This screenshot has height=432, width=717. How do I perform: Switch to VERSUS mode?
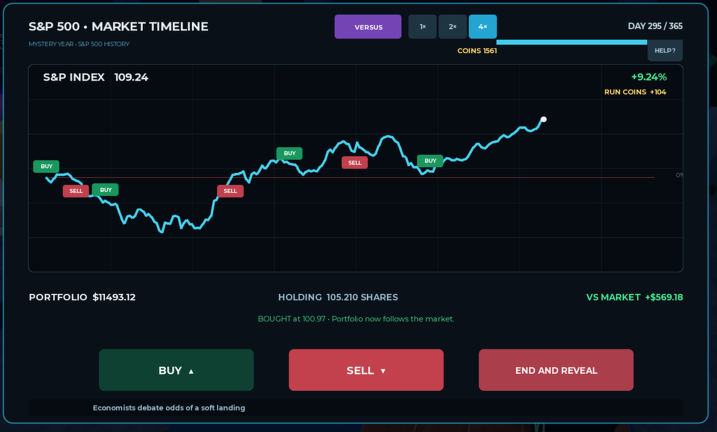pos(368,27)
